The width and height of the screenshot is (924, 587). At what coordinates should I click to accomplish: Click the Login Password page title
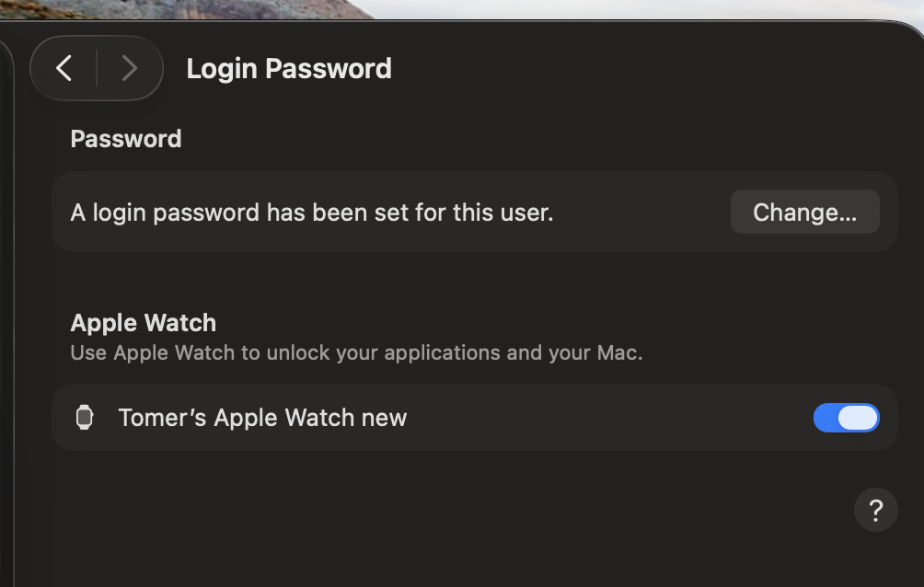(x=289, y=69)
